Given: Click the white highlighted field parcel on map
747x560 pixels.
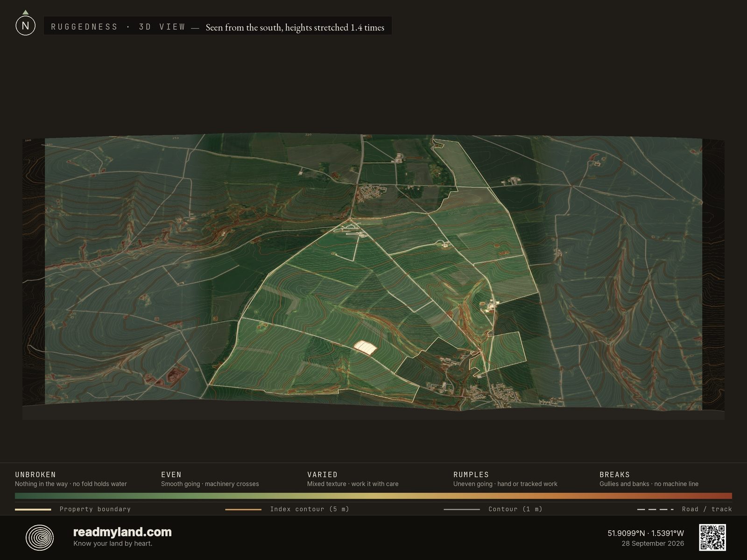Looking at the screenshot, I should click(365, 348).
